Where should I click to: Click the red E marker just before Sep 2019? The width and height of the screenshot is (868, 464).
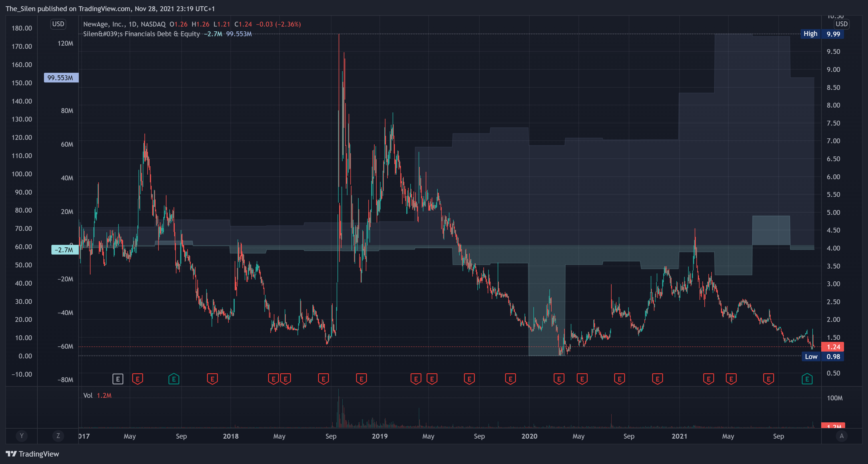click(x=469, y=379)
